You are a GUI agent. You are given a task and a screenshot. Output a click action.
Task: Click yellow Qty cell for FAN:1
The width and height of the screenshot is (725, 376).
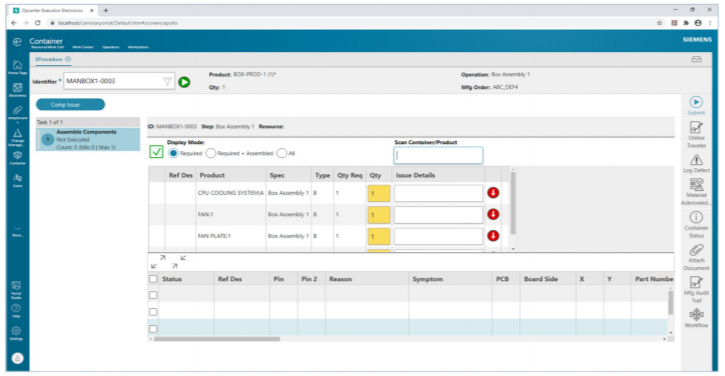pos(379,215)
